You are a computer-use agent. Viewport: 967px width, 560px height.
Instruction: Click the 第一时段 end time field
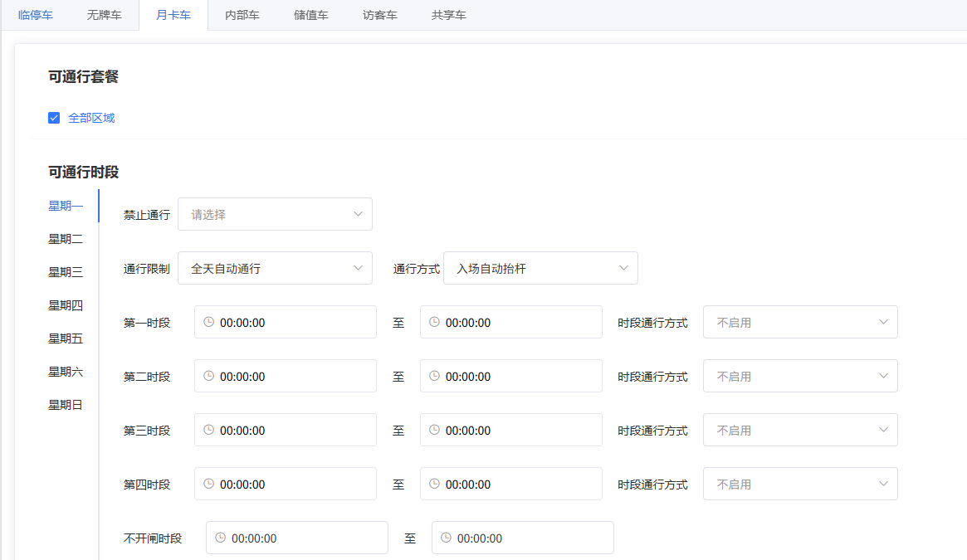tap(510, 322)
